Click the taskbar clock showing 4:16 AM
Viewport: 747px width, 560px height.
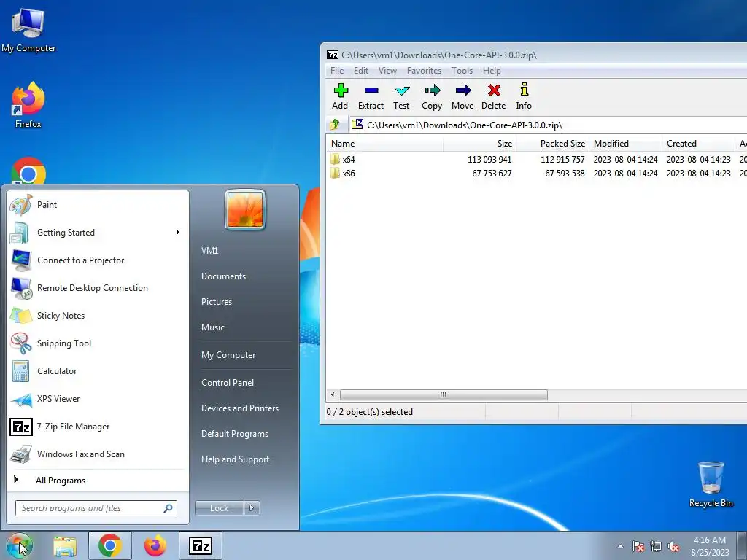710,546
